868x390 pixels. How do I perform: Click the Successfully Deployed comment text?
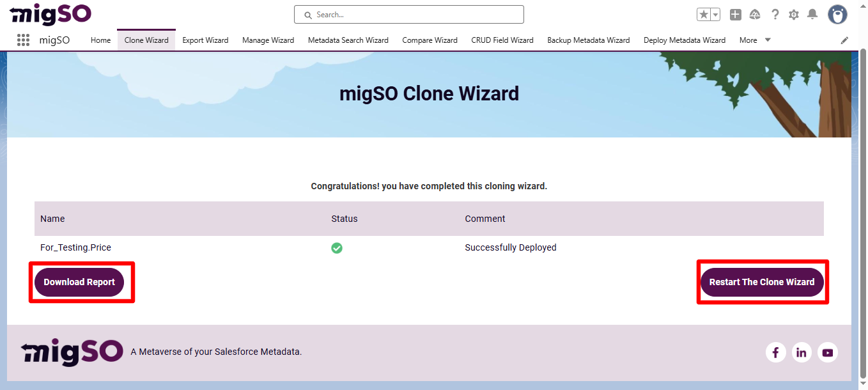[511, 247]
